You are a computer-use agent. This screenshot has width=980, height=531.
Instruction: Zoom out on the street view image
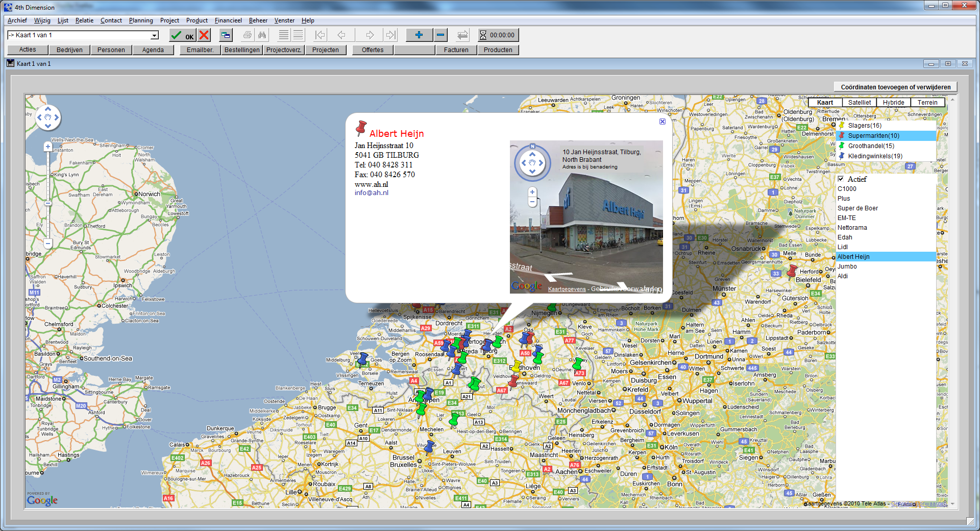click(x=532, y=202)
